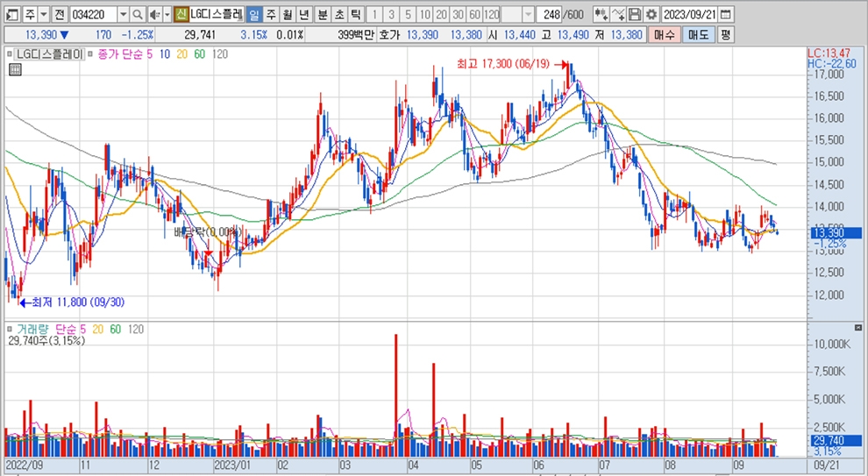The image size is (868, 476).
Task: Select the tick (틱) chart tab
Action: tap(355, 15)
